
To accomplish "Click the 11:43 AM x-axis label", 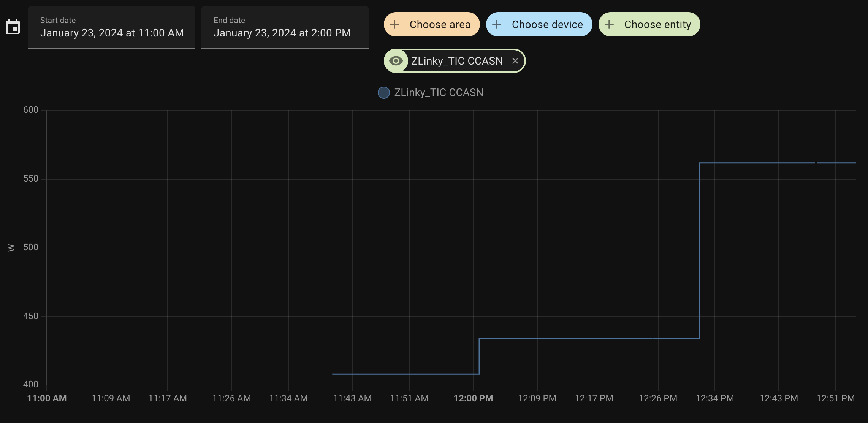I will (352, 398).
